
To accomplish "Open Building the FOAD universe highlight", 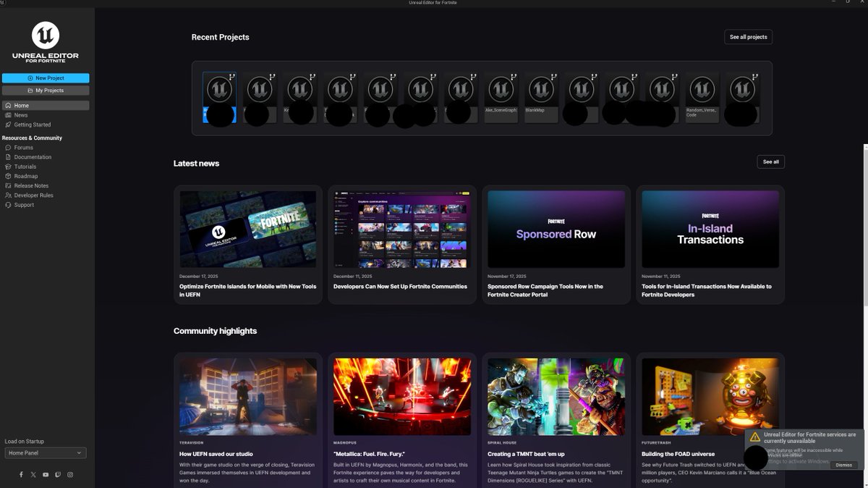I will (x=710, y=420).
